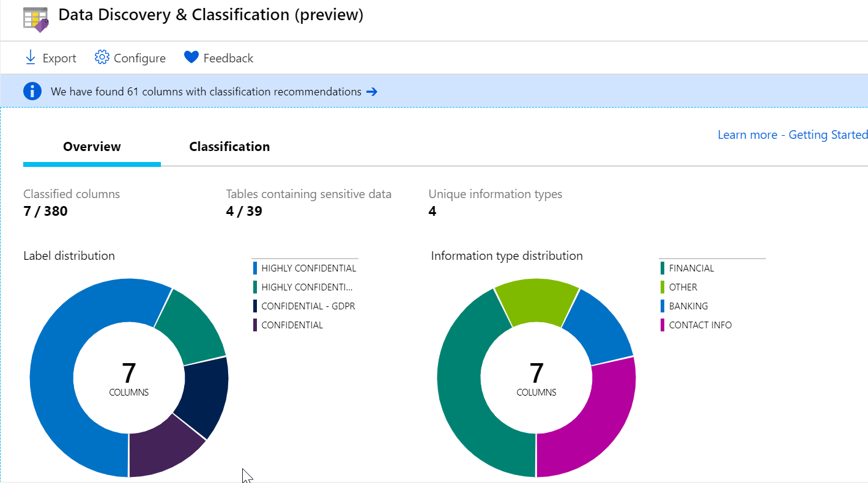Select the Overview tab

pos(92,147)
